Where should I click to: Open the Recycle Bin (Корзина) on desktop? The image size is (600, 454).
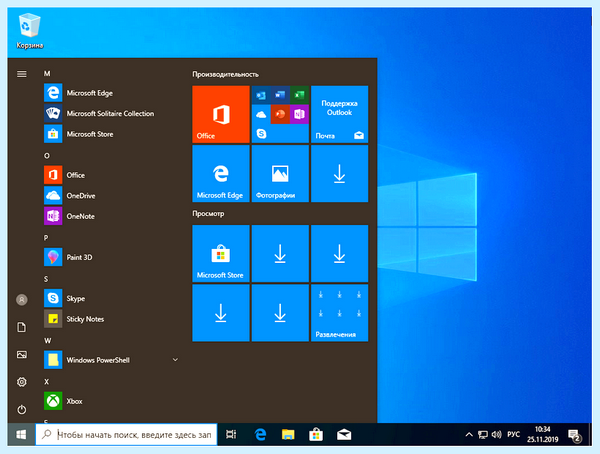[29, 31]
